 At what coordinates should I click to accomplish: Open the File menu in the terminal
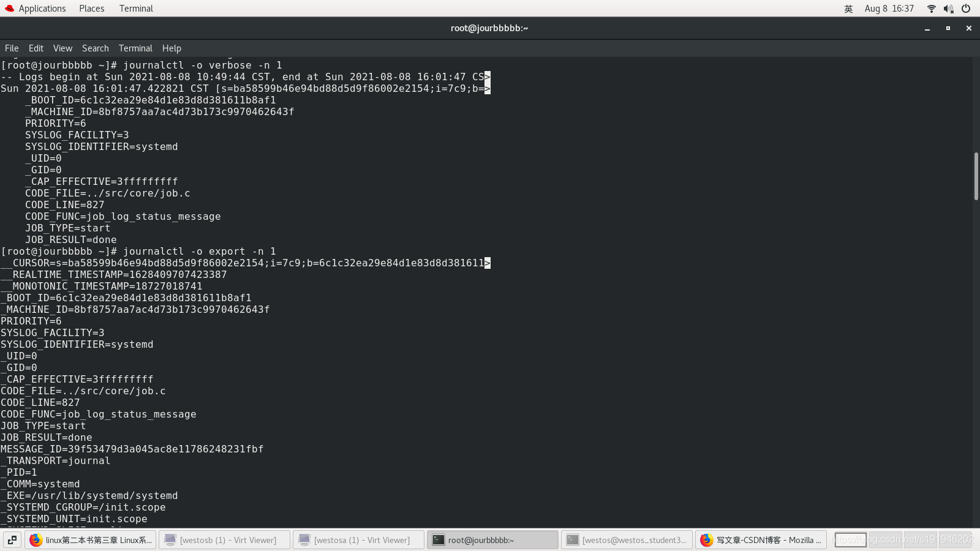coord(12,48)
